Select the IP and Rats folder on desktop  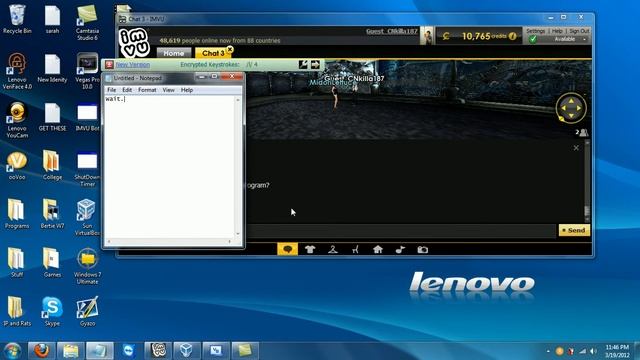(17, 311)
